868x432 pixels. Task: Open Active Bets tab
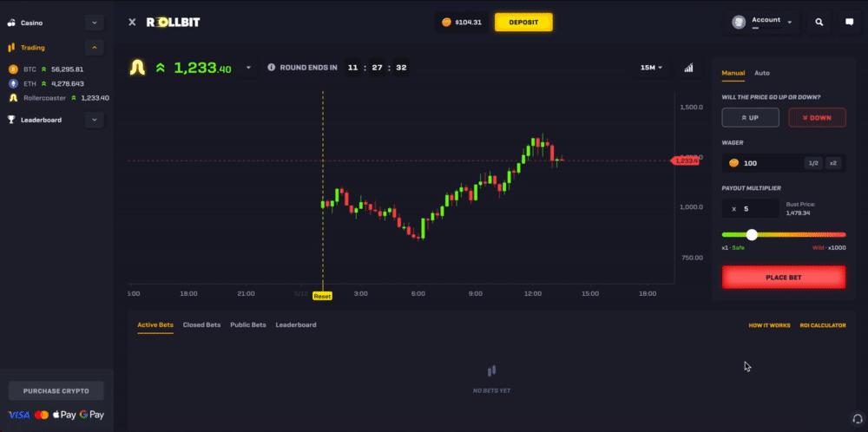(155, 324)
